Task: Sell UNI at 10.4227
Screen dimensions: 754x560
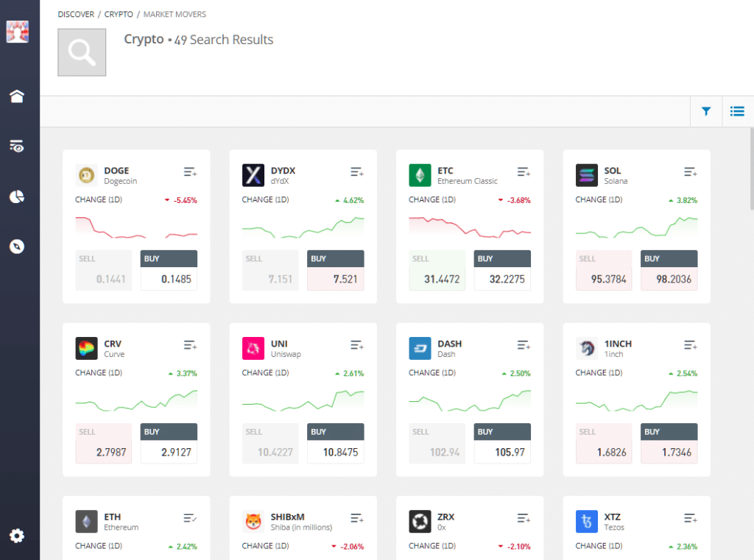Action: tap(270, 443)
